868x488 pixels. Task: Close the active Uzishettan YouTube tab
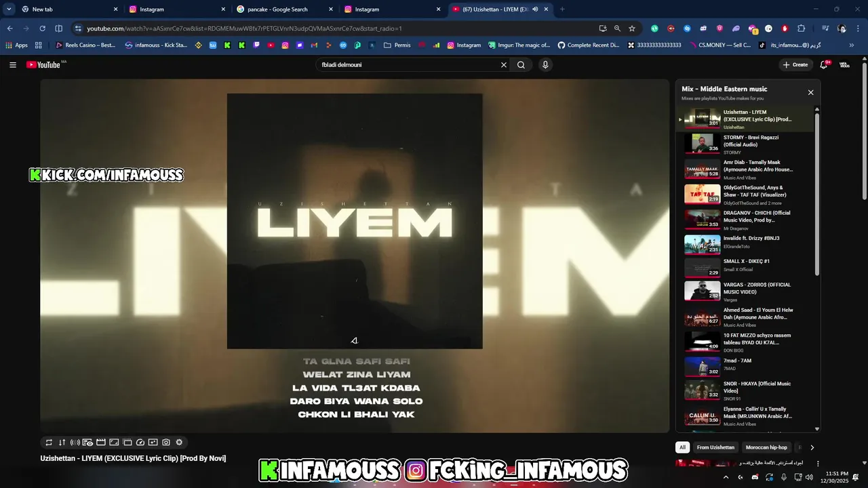[547, 9]
